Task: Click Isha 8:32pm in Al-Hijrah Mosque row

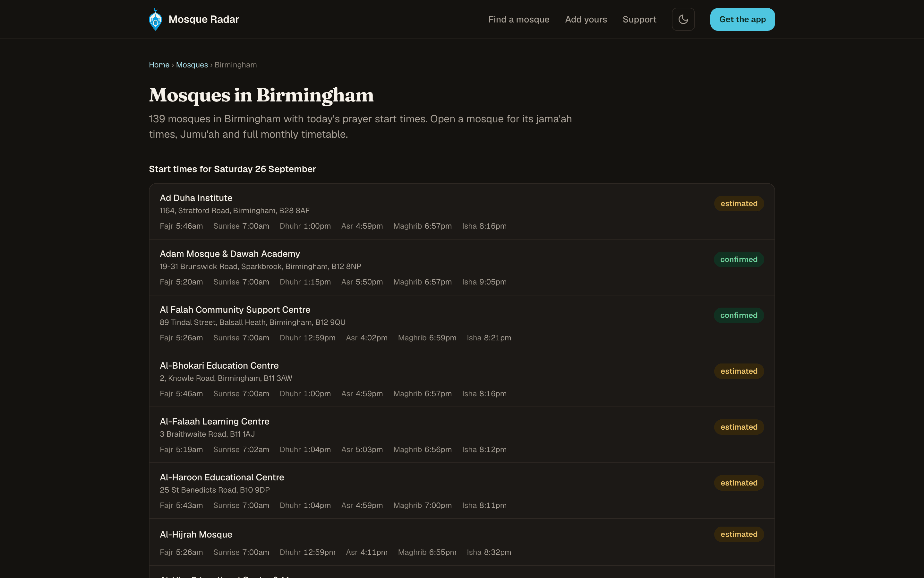Action: tap(489, 552)
